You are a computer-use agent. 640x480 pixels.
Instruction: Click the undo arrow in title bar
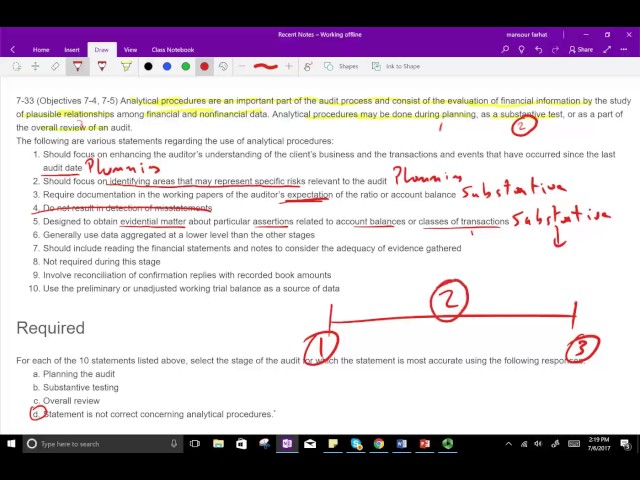539,49
